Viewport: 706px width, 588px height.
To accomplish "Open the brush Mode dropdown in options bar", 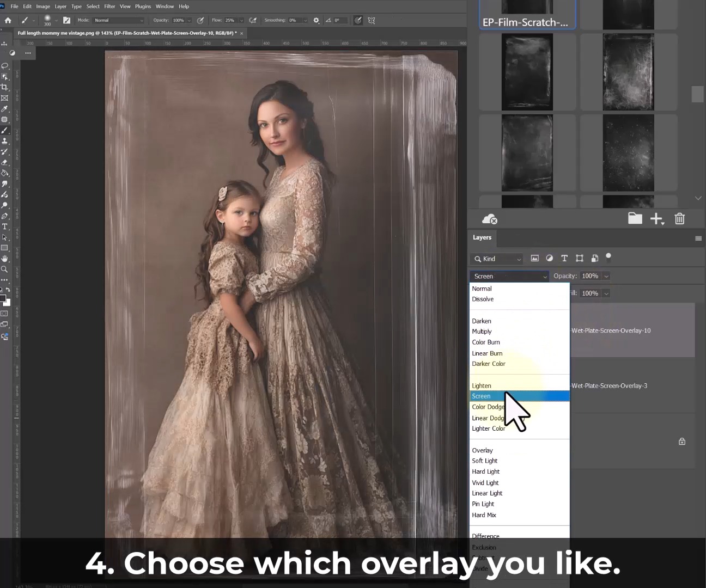I will tap(118, 20).
